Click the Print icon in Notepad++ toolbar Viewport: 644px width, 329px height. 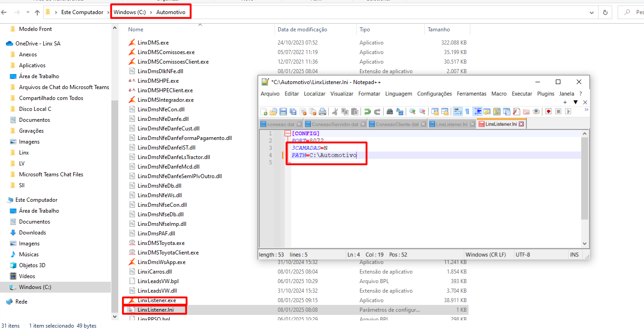(x=322, y=111)
